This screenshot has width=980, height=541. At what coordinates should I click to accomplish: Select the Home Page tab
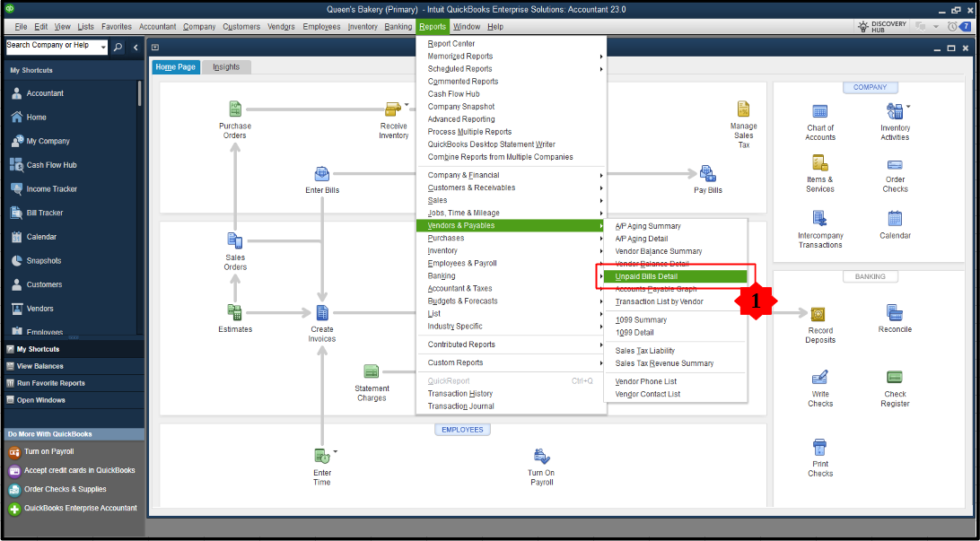176,67
